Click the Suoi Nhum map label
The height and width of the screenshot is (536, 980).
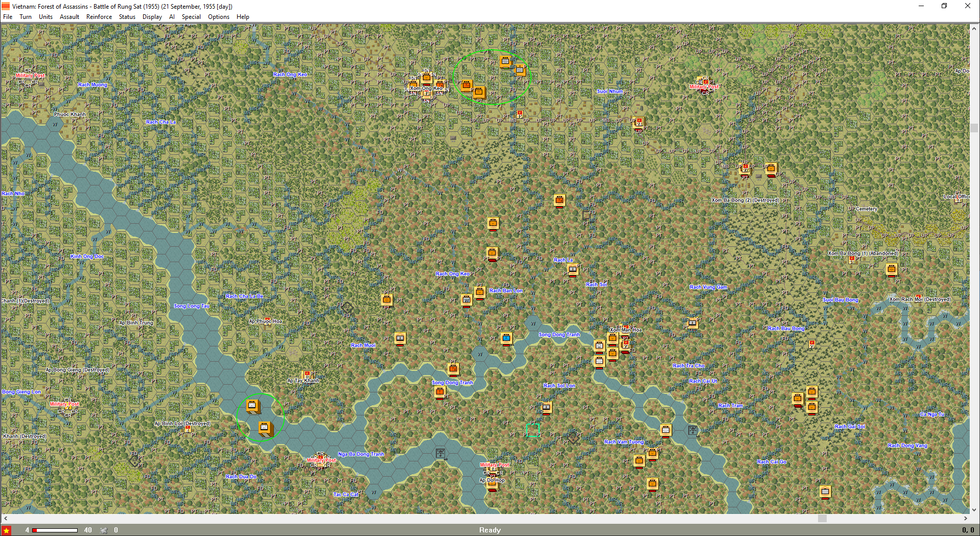pos(610,91)
